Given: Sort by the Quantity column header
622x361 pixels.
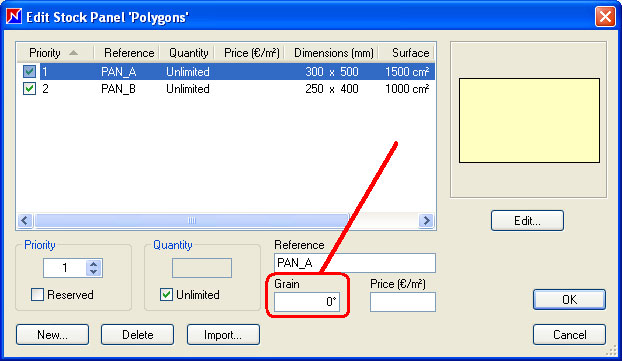Looking at the screenshot, I should click(187, 53).
